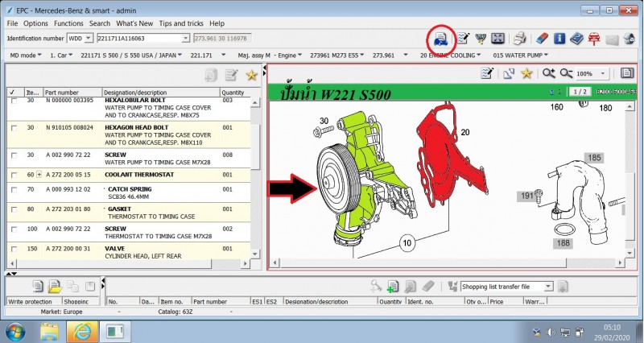Open the Options menu
This screenshot has height=343, width=644.
35,23
